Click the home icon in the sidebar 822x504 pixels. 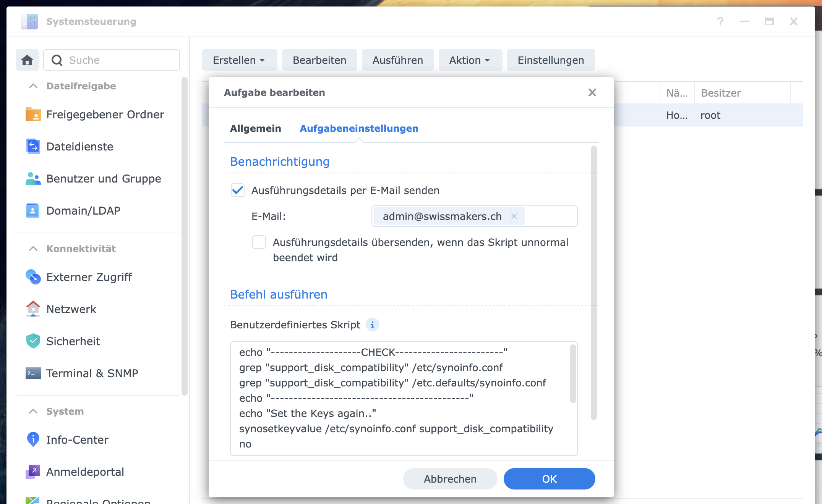pyautogui.click(x=27, y=60)
